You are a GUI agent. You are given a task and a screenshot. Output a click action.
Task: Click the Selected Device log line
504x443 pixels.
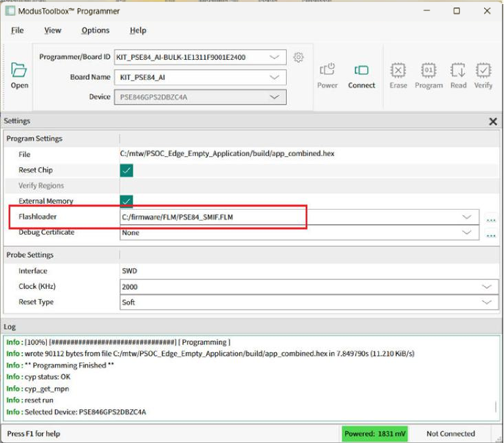click(x=76, y=412)
